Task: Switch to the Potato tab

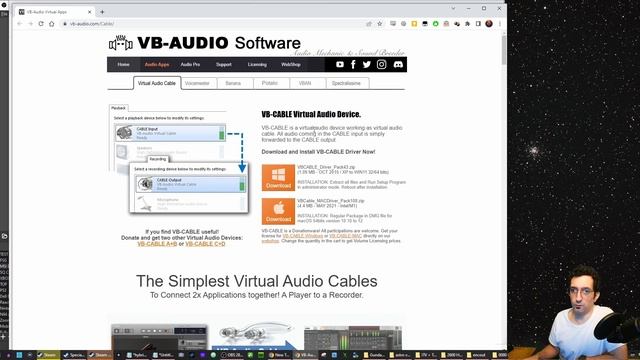Action: pyautogui.click(x=270, y=83)
